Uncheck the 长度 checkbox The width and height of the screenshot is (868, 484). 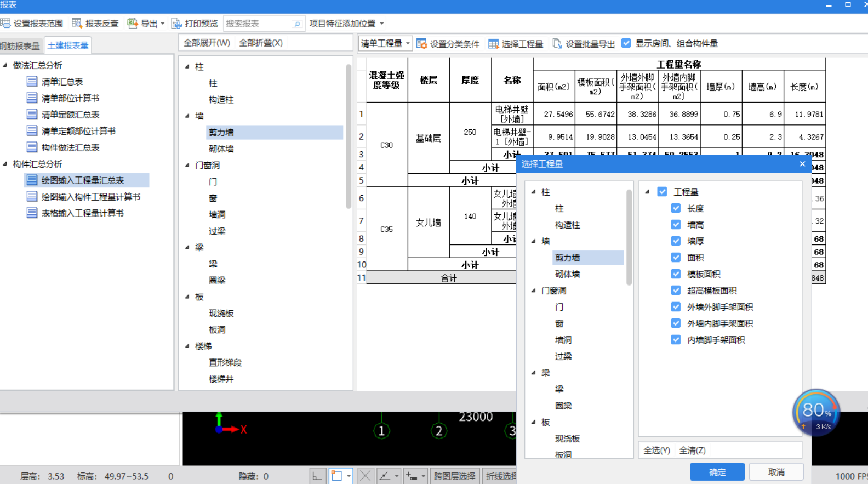[676, 208]
